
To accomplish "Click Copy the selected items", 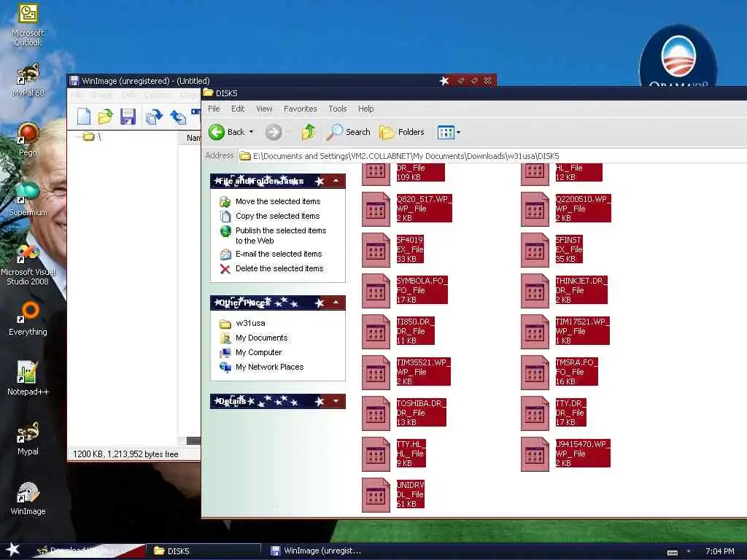I will click(x=278, y=216).
